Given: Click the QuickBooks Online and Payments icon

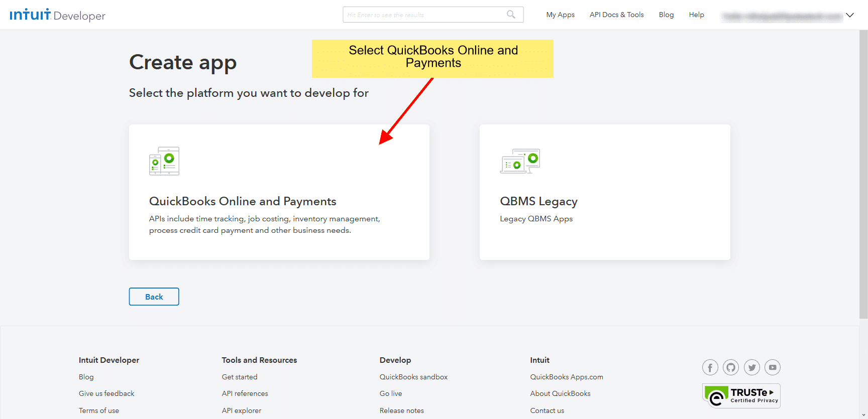Looking at the screenshot, I should [164, 161].
